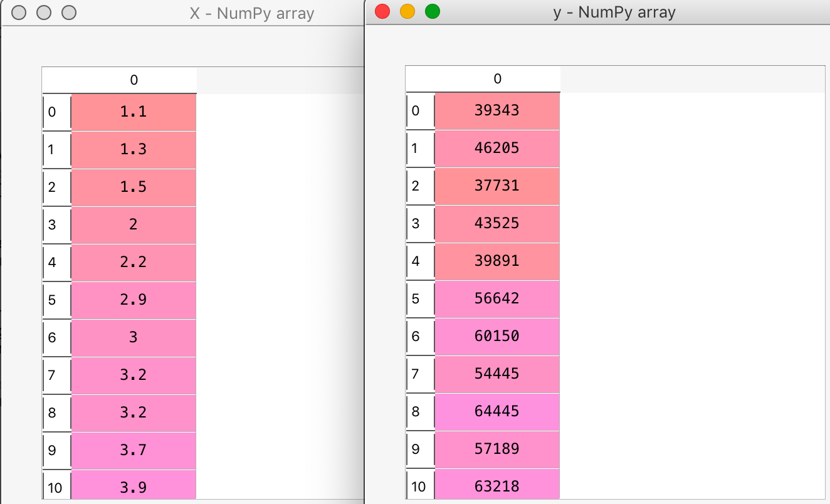
Task: Select row header 9 in y array
Action: pyautogui.click(x=421, y=449)
